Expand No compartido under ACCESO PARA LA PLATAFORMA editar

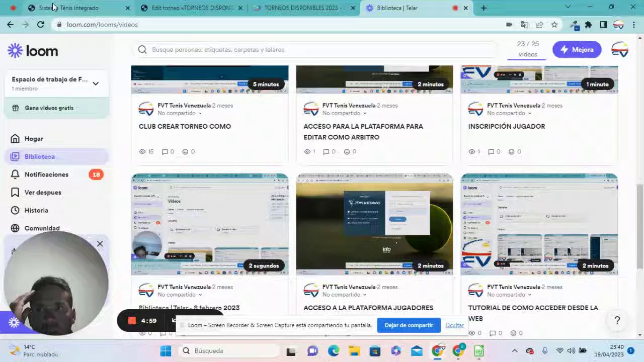click(x=345, y=113)
